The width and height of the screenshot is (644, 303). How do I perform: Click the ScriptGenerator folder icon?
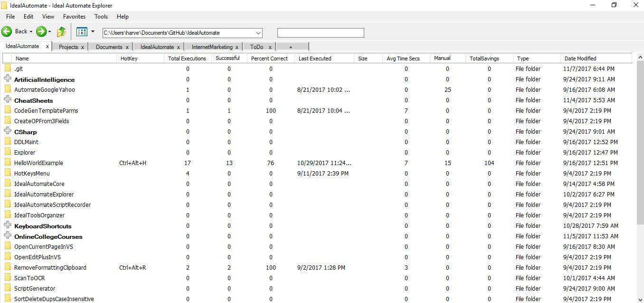[8, 288]
